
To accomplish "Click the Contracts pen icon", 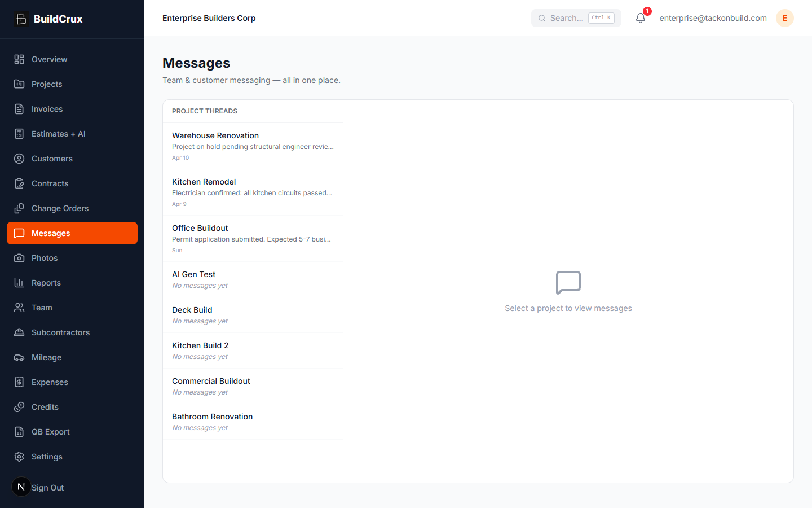I will [x=19, y=183].
